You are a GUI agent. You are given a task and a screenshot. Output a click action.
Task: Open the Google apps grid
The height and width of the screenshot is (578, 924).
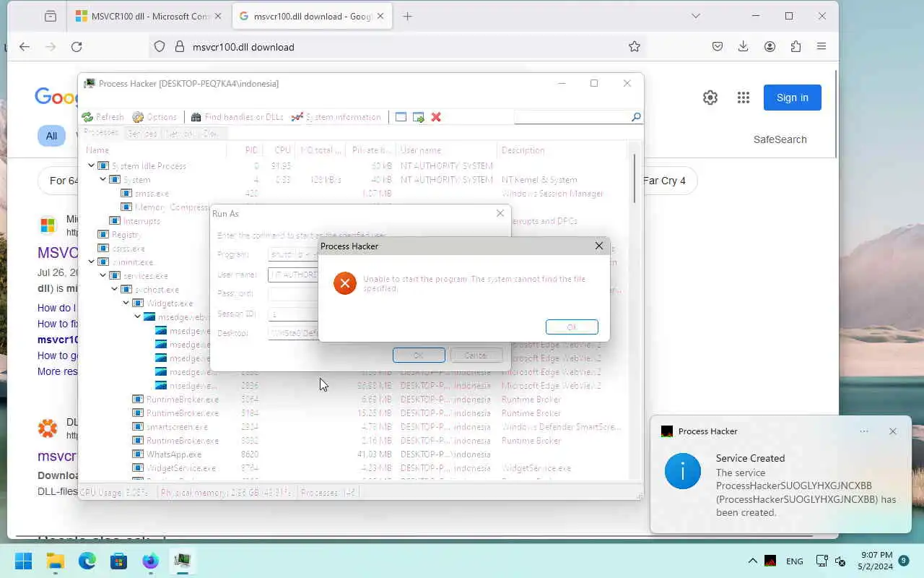point(744,98)
